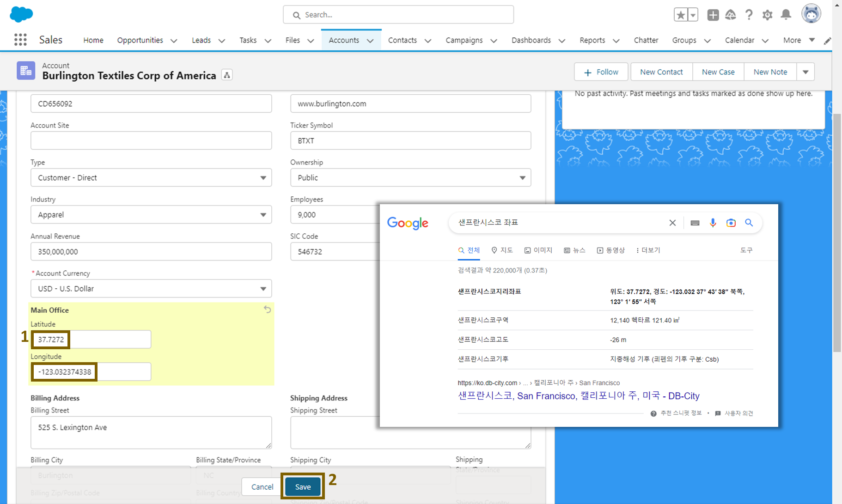Screen dimensions: 842x504
Task: Open the Contacts tab
Action: [403, 40]
